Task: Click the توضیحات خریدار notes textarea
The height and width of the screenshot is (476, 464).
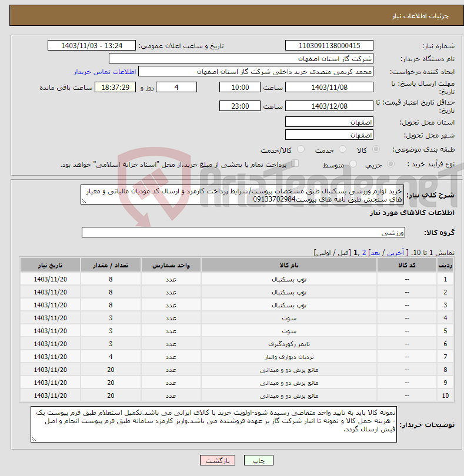Action: [213, 424]
